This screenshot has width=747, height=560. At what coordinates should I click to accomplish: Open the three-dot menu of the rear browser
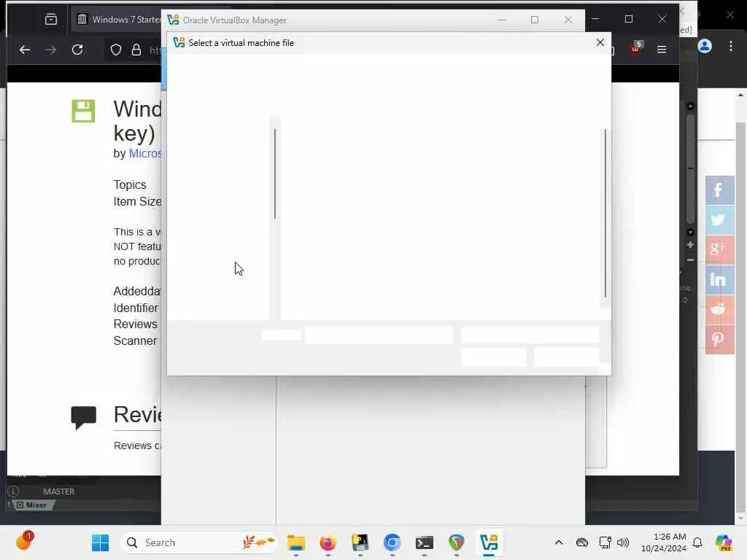[731, 46]
